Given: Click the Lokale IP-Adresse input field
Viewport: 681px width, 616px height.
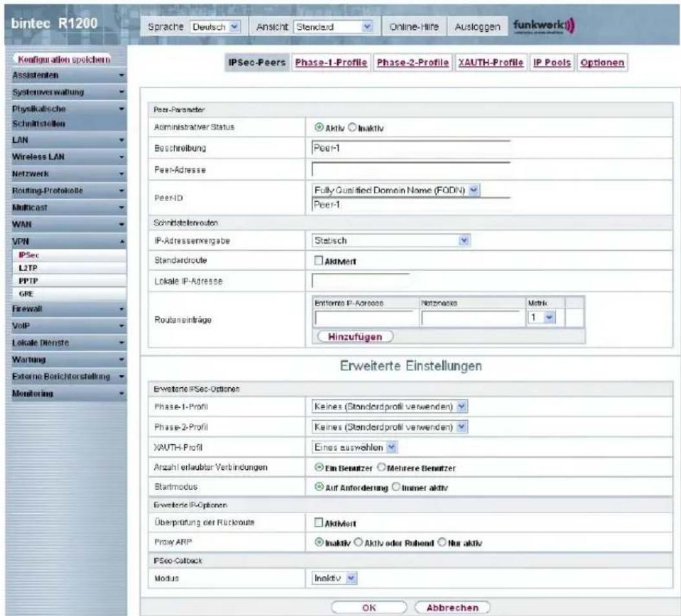Looking at the screenshot, I should click(x=361, y=281).
